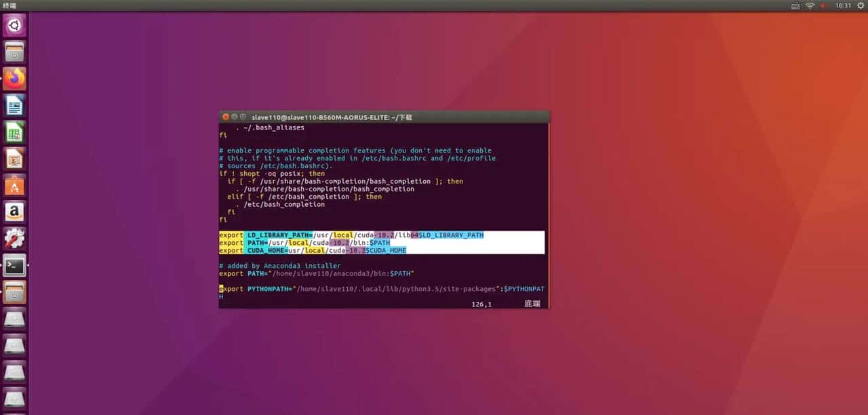The width and height of the screenshot is (868, 415).
Task: Click the clock showing 16:31
Action: coord(842,5)
